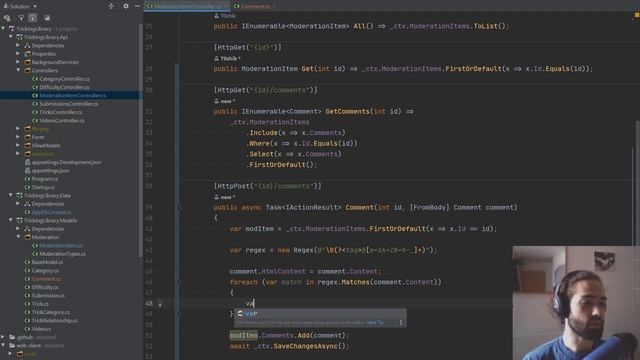Open Trick.cs in the tree
The image size is (640, 360).
click(40, 304)
